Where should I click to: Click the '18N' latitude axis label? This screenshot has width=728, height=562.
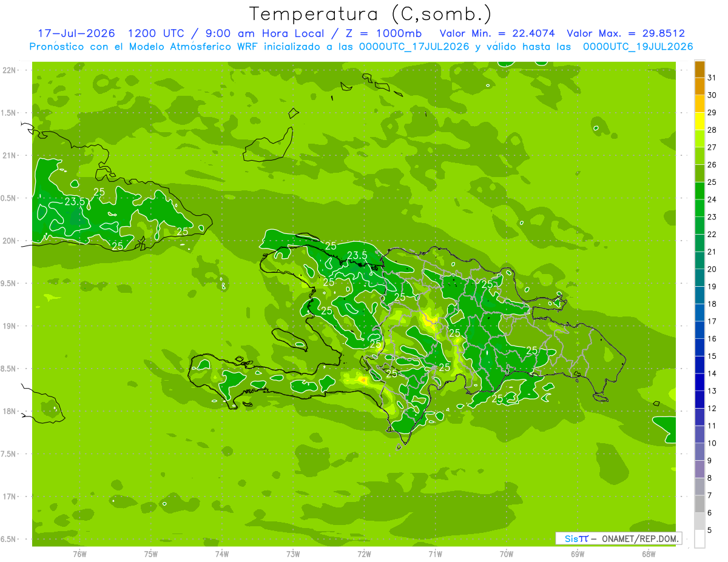(10, 412)
